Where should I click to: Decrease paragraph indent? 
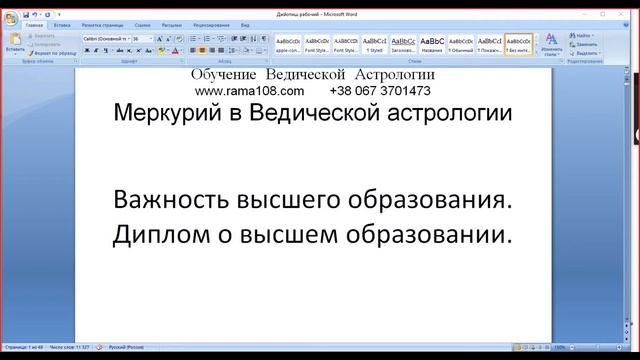(x=234, y=39)
